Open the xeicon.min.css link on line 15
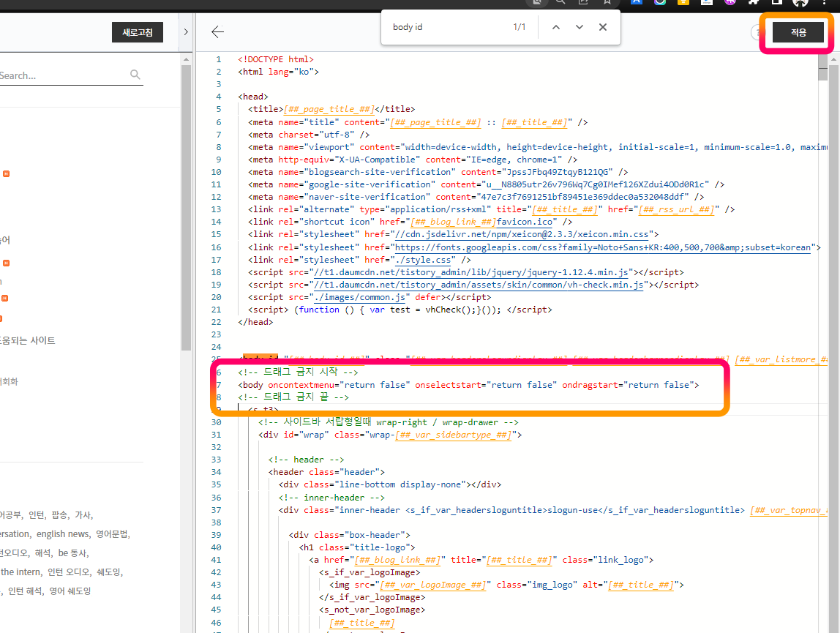This screenshot has height=633, width=840. click(x=522, y=234)
